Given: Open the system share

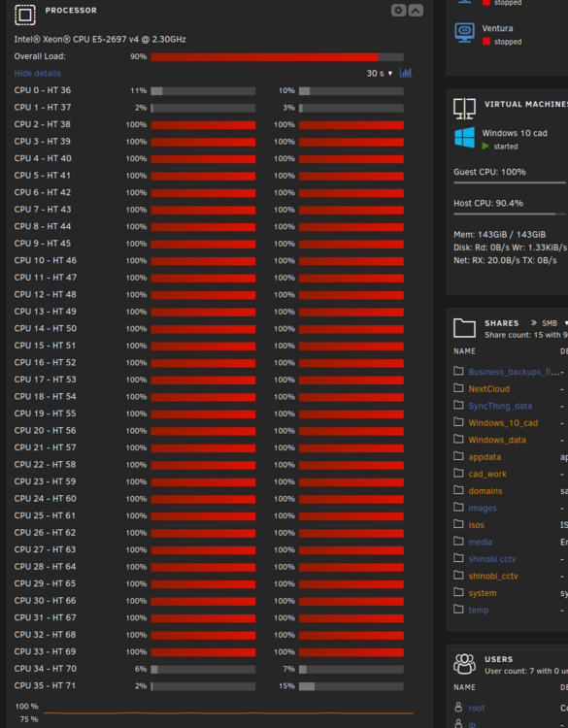Looking at the screenshot, I should [483, 593].
